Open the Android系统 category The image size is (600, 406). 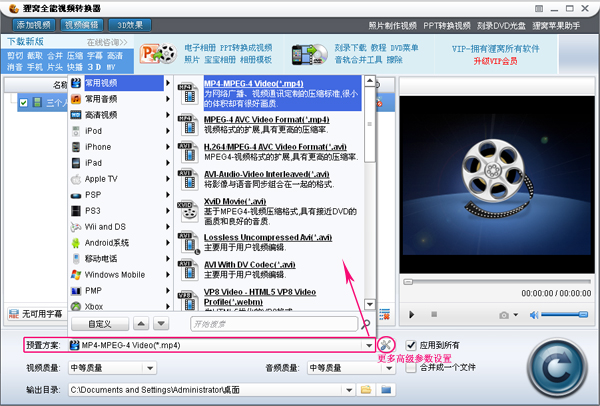click(x=120, y=243)
